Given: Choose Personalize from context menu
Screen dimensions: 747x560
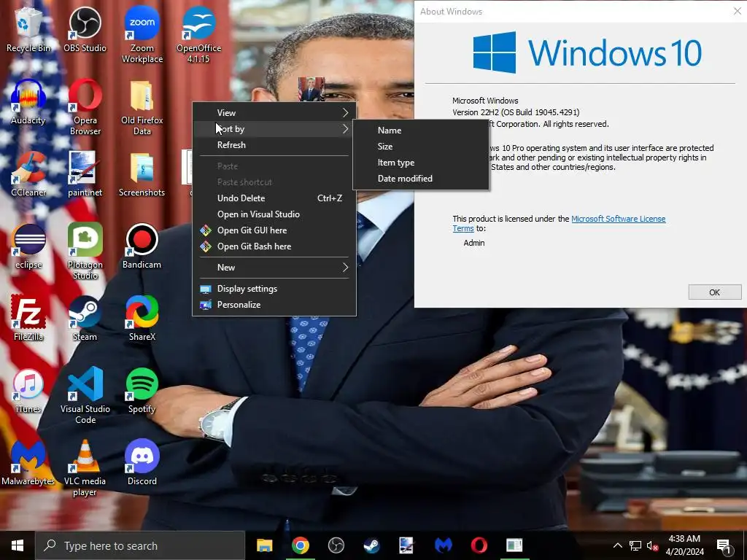Looking at the screenshot, I should click(x=274, y=305).
